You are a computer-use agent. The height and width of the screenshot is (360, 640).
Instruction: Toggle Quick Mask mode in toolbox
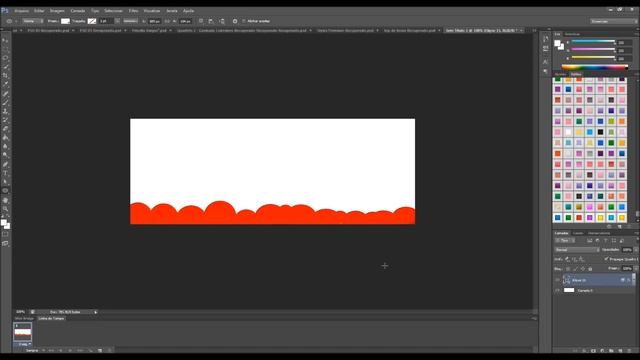[x=5, y=234]
